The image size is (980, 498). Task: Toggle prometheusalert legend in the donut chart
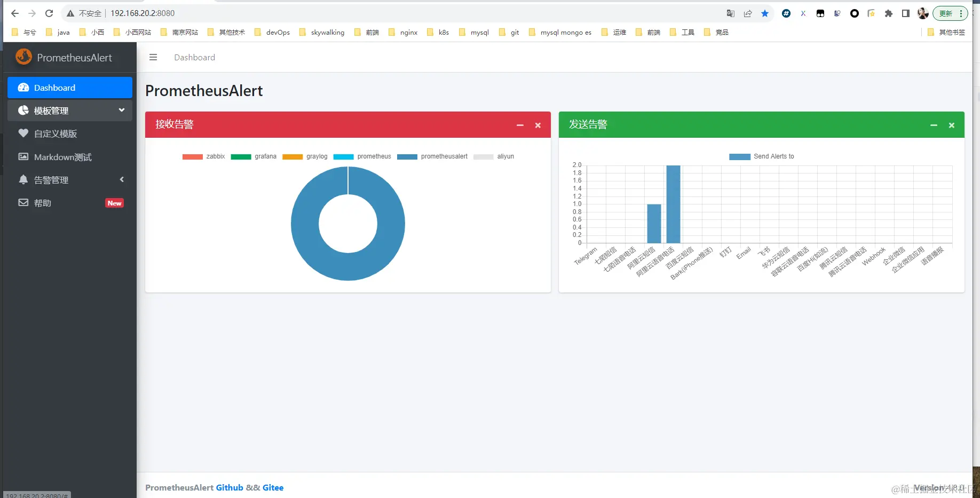click(x=432, y=156)
